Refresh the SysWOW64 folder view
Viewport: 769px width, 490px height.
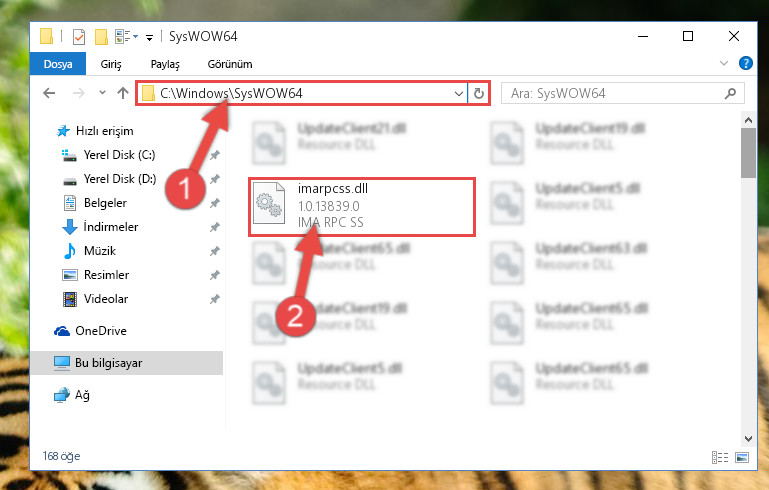pos(479,93)
